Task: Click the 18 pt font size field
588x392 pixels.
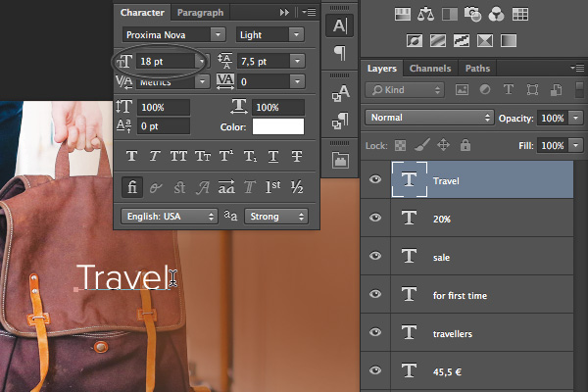Action: [x=167, y=61]
